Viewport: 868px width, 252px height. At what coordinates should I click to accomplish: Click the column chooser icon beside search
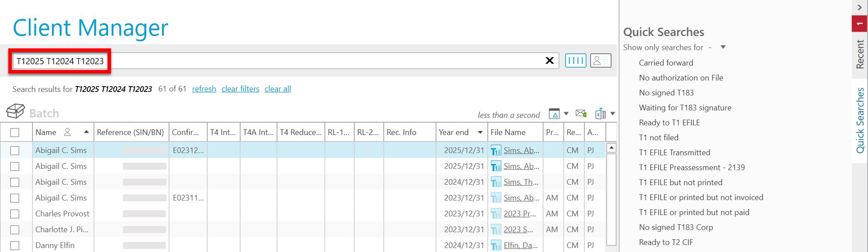(576, 61)
